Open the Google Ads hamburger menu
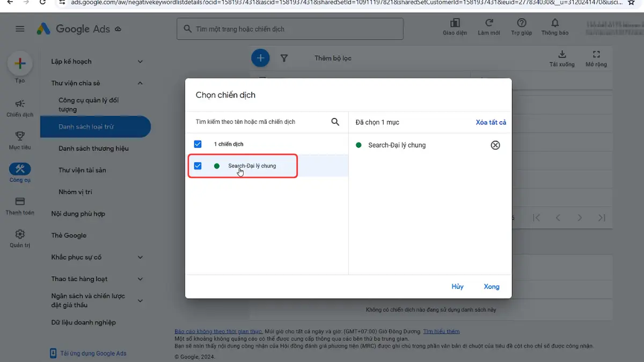 [20, 29]
